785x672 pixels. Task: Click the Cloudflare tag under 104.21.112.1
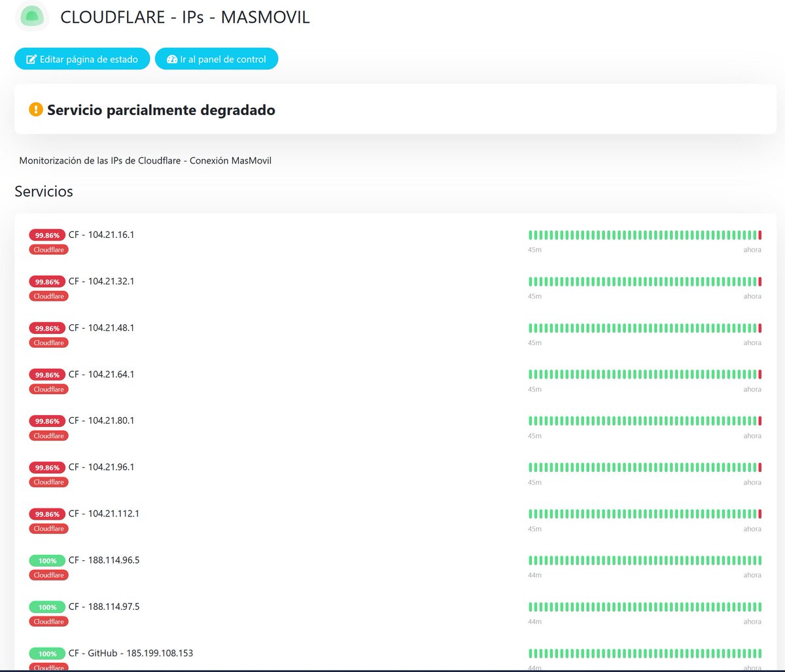pyautogui.click(x=48, y=528)
